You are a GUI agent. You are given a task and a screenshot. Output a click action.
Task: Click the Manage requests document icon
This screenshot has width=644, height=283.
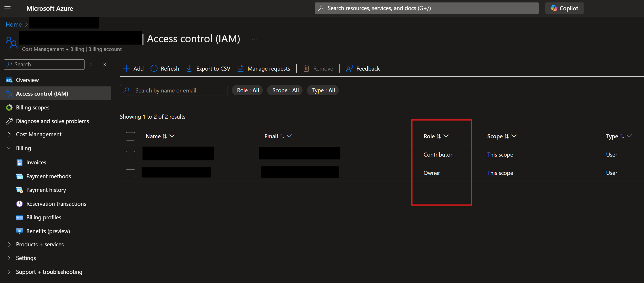tap(240, 68)
